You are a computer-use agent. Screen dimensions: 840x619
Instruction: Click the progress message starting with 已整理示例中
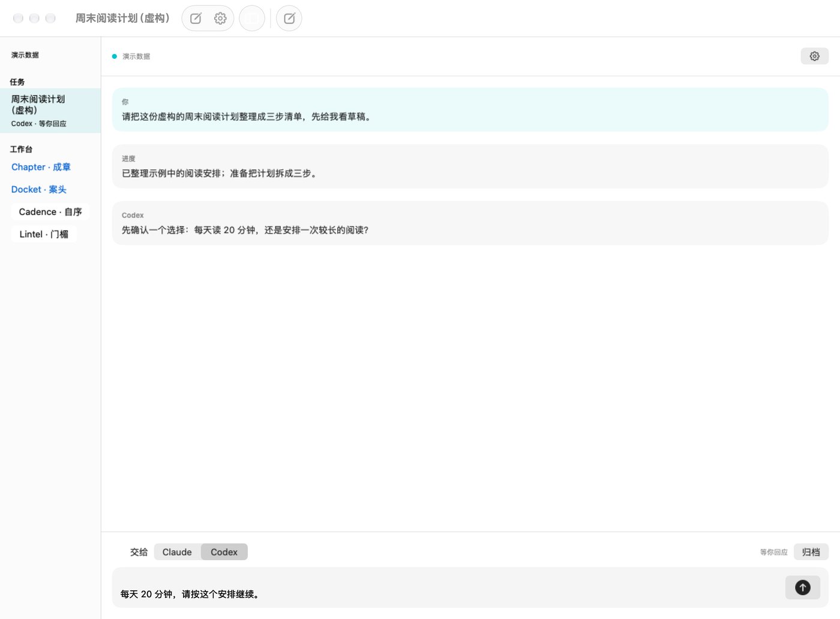click(470, 166)
